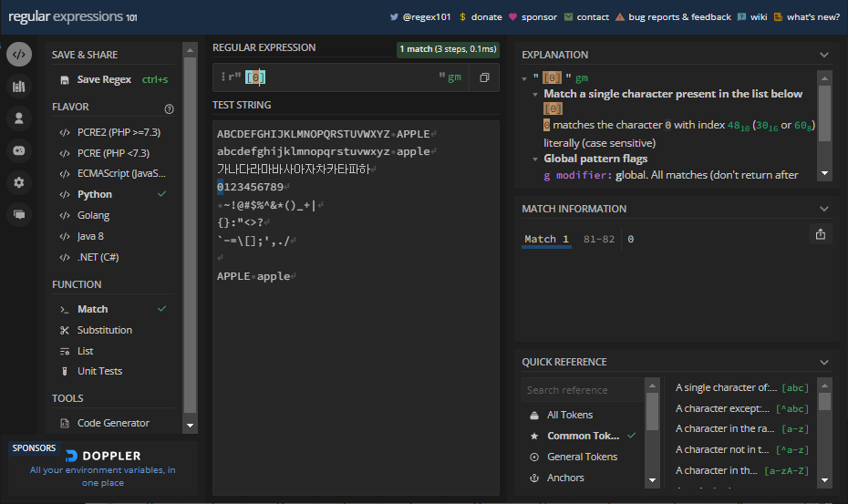This screenshot has width=848, height=504.
Task: Open the settings gear icon
Action: pyautogui.click(x=19, y=183)
